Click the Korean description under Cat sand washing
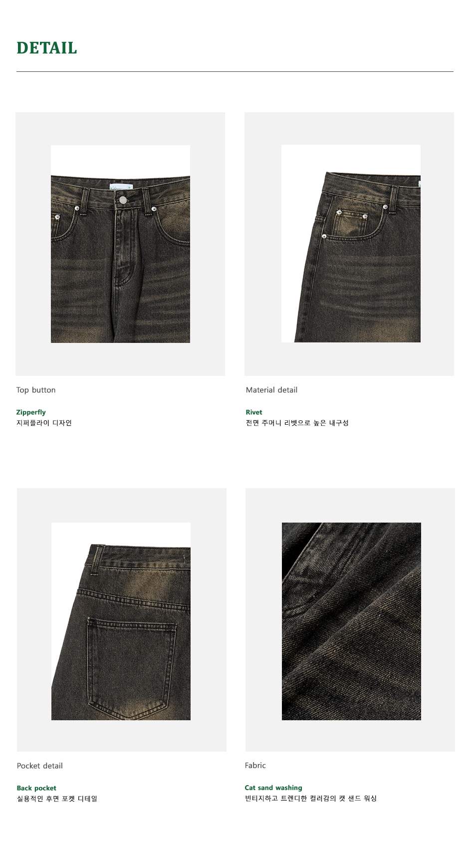The width and height of the screenshot is (474, 868). (310, 798)
